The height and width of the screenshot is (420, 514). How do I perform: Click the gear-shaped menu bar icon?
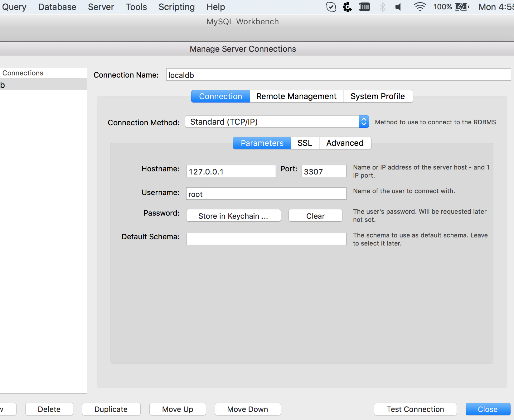(347, 7)
